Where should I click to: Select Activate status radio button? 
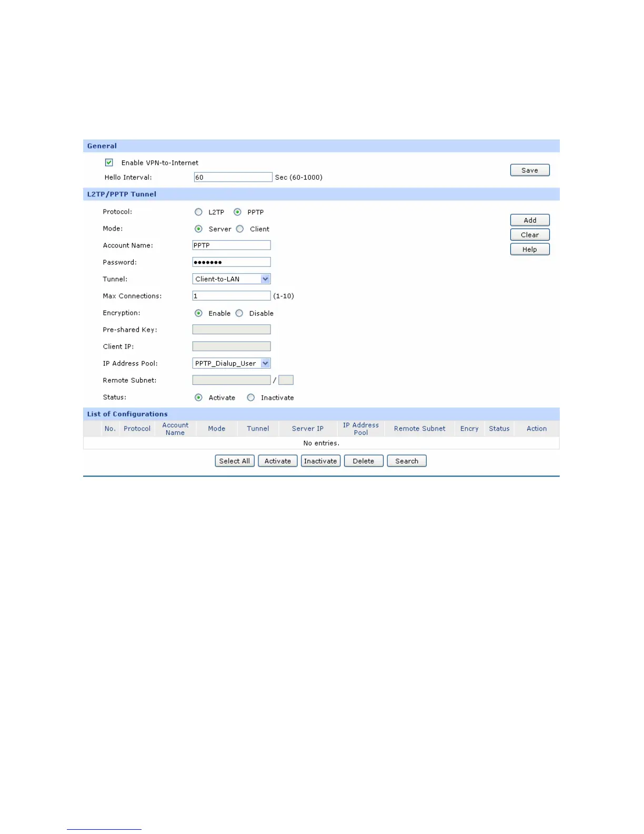click(x=198, y=398)
